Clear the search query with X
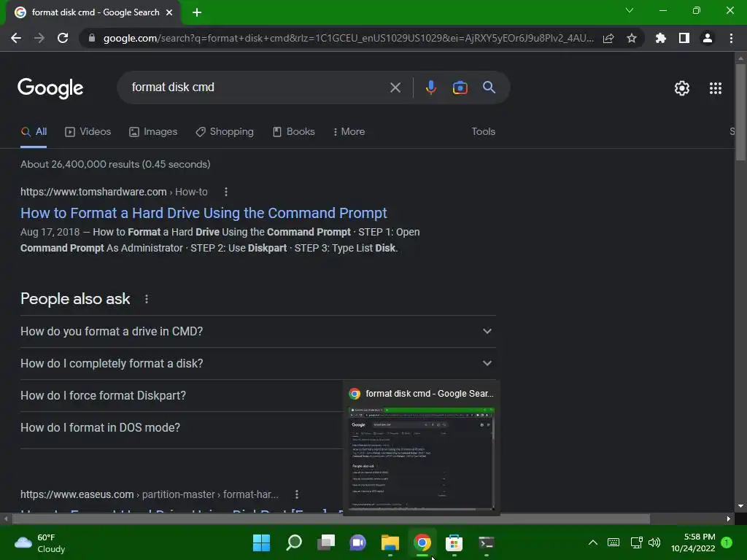This screenshot has width=747, height=560. (395, 87)
